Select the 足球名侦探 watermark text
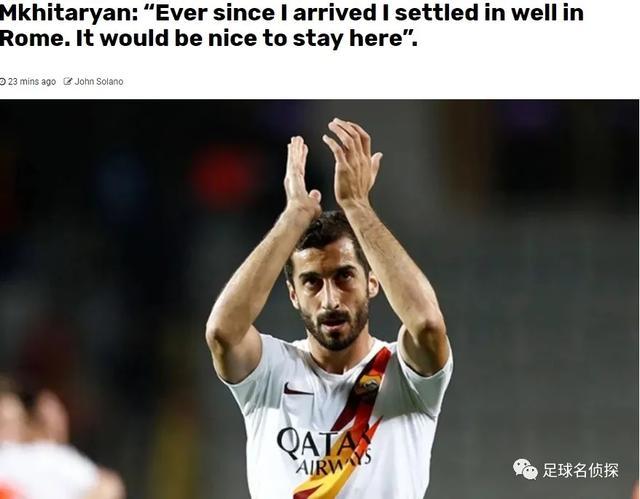Screen dimensions: 640x499 [x=580, y=470]
